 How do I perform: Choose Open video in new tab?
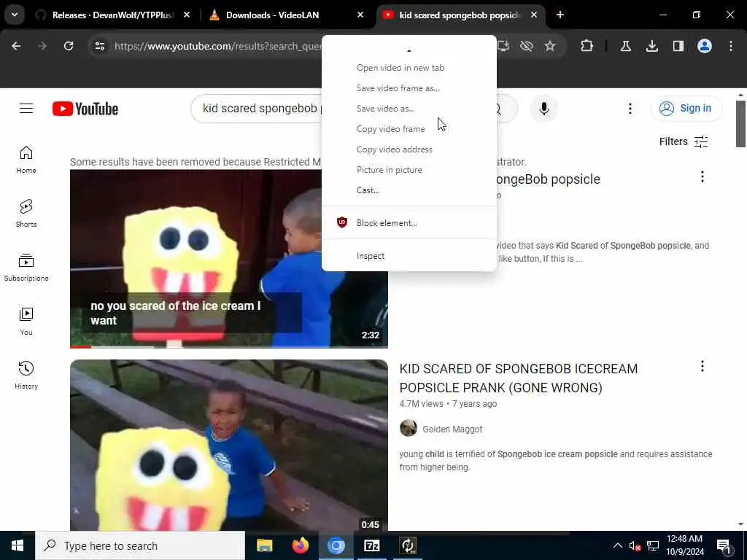pos(409,68)
